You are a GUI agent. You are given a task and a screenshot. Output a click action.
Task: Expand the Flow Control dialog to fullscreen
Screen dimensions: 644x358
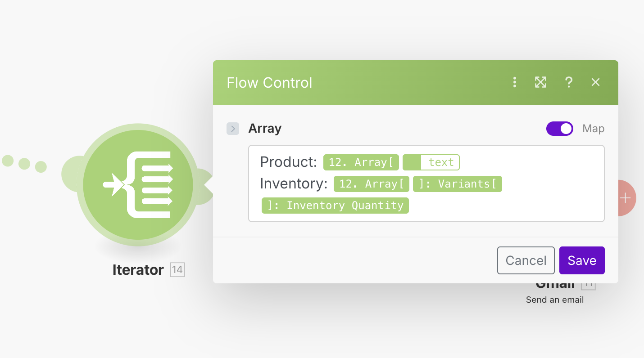pos(540,82)
